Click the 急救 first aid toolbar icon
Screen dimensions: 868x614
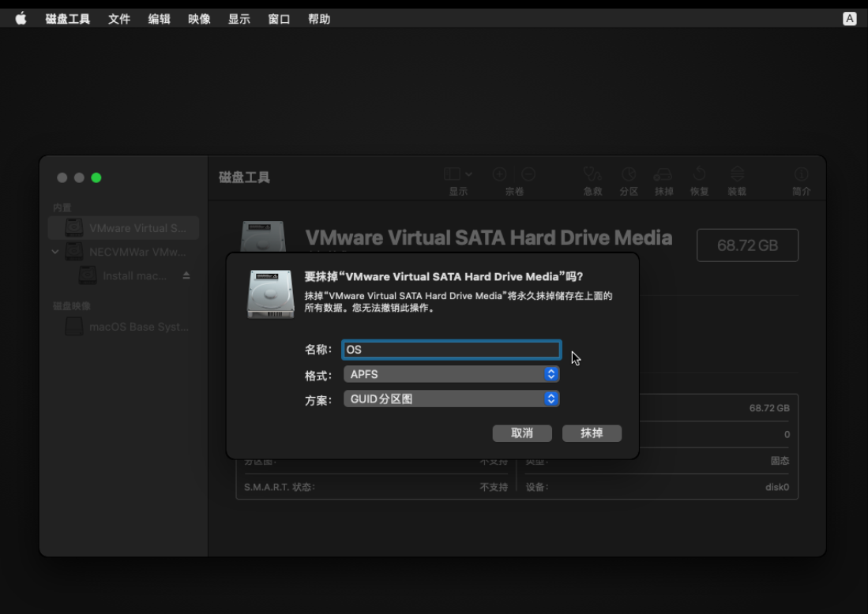[x=592, y=174]
